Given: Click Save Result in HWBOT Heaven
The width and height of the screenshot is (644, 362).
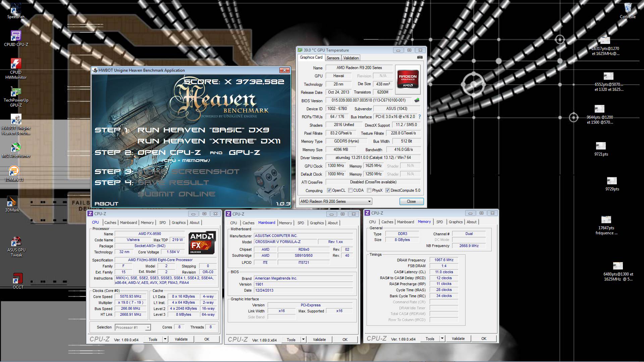Looking at the screenshot, I should (173, 183).
